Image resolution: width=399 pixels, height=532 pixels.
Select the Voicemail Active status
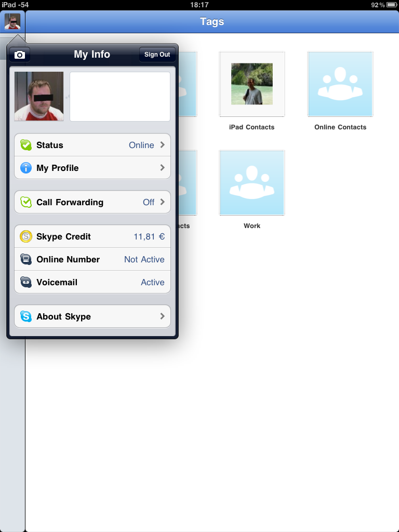coord(152,282)
